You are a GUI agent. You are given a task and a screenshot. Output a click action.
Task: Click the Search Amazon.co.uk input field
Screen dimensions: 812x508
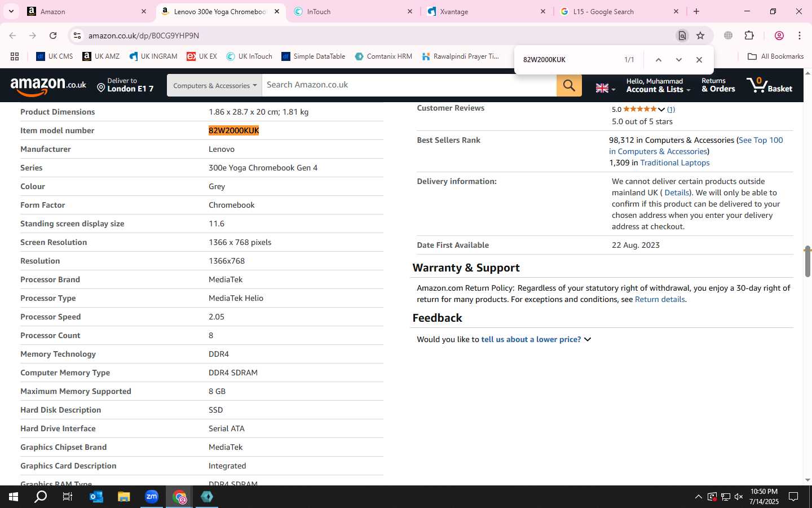click(409, 85)
